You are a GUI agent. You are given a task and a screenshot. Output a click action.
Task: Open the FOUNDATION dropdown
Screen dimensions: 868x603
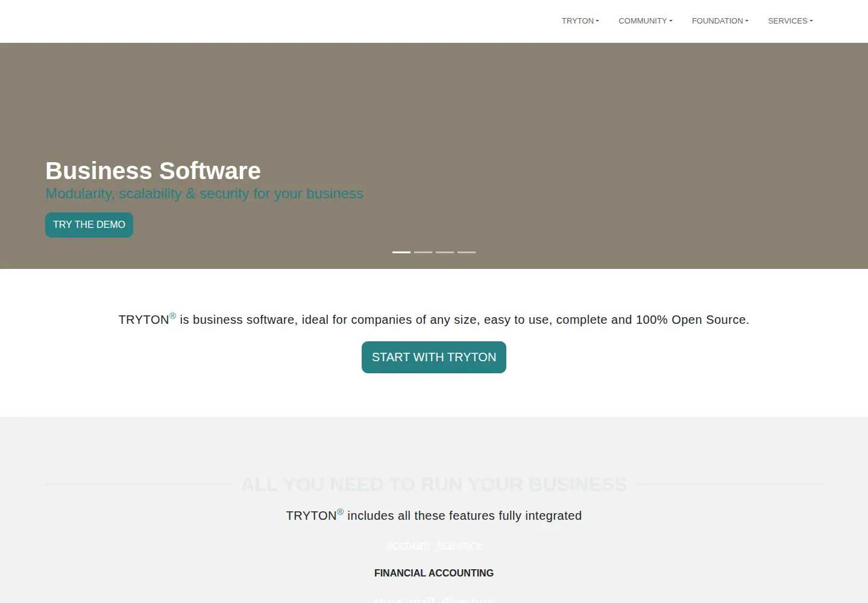pyautogui.click(x=720, y=21)
